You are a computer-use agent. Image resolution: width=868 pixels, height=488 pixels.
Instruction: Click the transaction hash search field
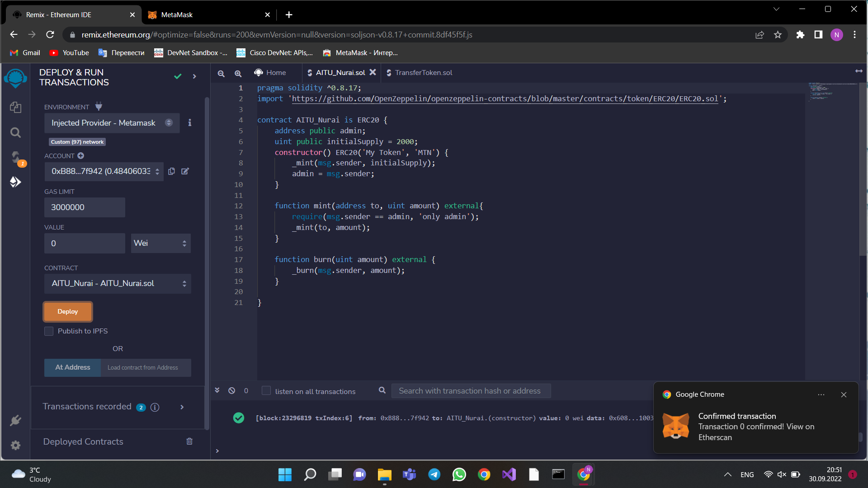[x=471, y=390]
